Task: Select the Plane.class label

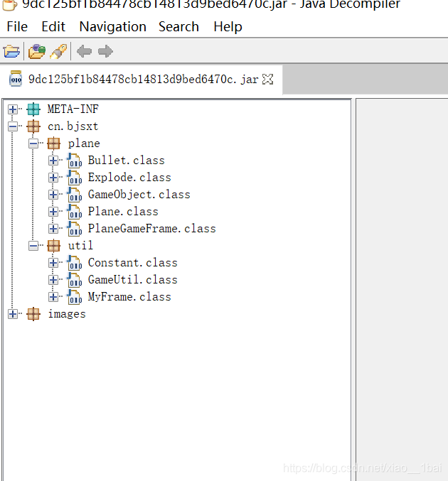Action: click(x=123, y=212)
